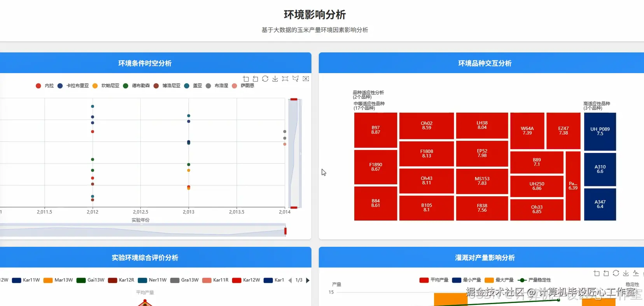Click the A310 6.6 treemap block
The height and width of the screenshot is (306, 644).
click(x=600, y=169)
